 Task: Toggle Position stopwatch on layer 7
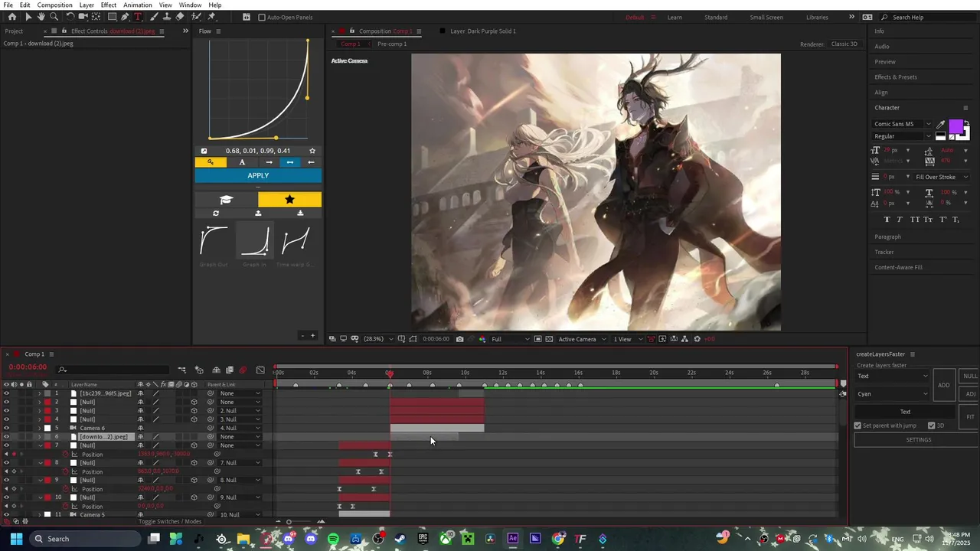pyautogui.click(x=66, y=455)
